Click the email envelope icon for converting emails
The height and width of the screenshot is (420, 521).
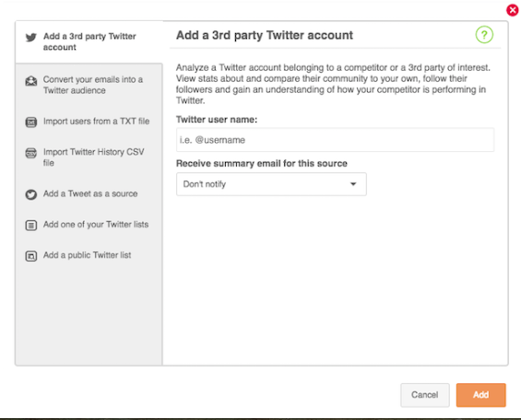coord(31,81)
